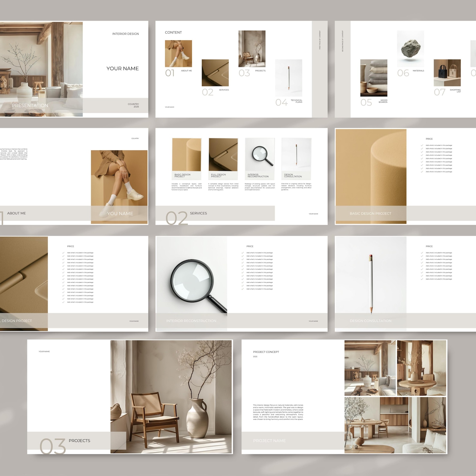Click the floating rock thumbnail
Viewport: 476px width, 476px height.
[x=411, y=49]
